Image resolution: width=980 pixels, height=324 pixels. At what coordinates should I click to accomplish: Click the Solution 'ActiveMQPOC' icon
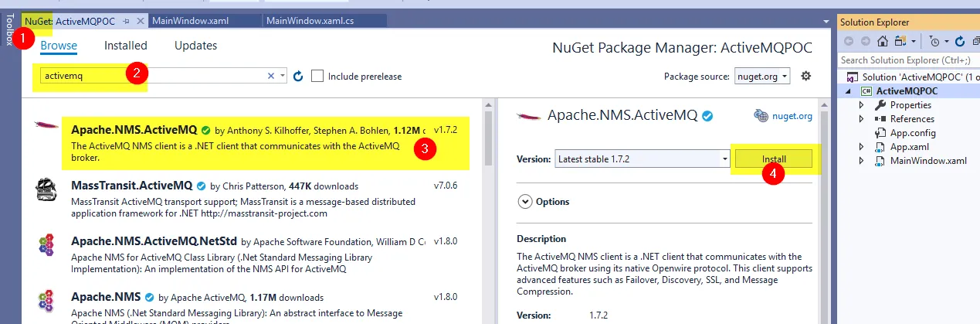853,77
